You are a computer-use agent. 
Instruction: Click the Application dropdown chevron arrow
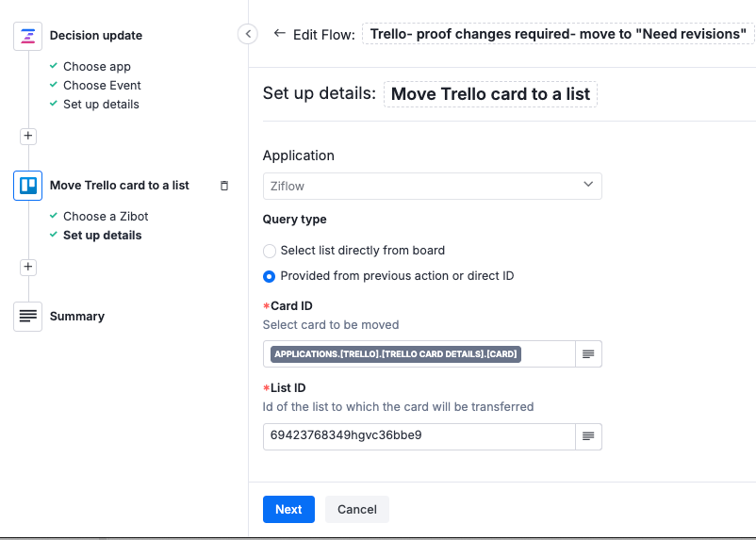tap(588, 185)
